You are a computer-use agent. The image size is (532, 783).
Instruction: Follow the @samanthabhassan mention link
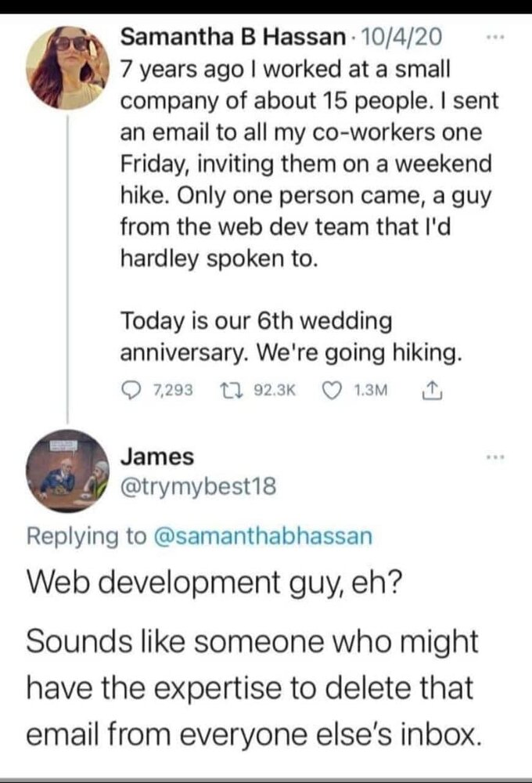260,536
